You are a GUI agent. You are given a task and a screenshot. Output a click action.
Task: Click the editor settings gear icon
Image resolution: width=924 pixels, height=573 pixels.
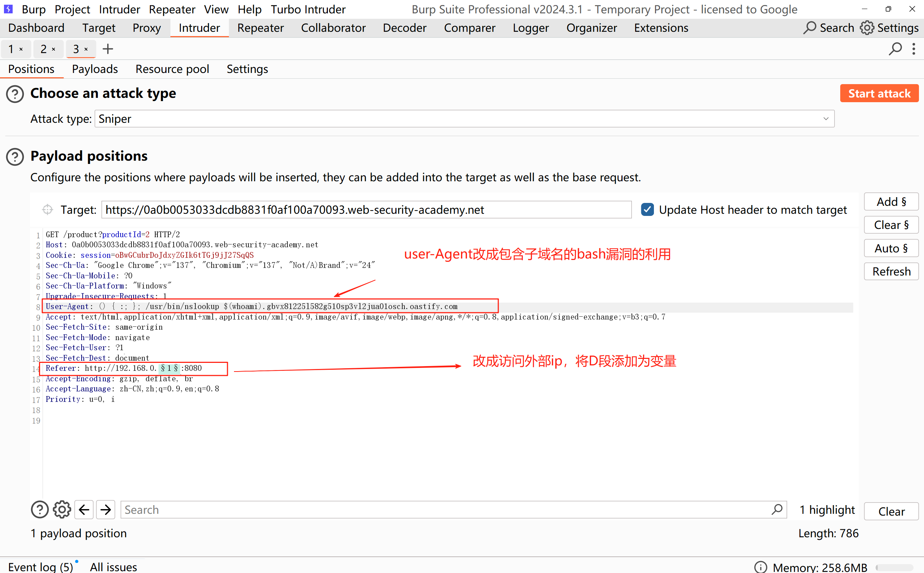[62, 510]
